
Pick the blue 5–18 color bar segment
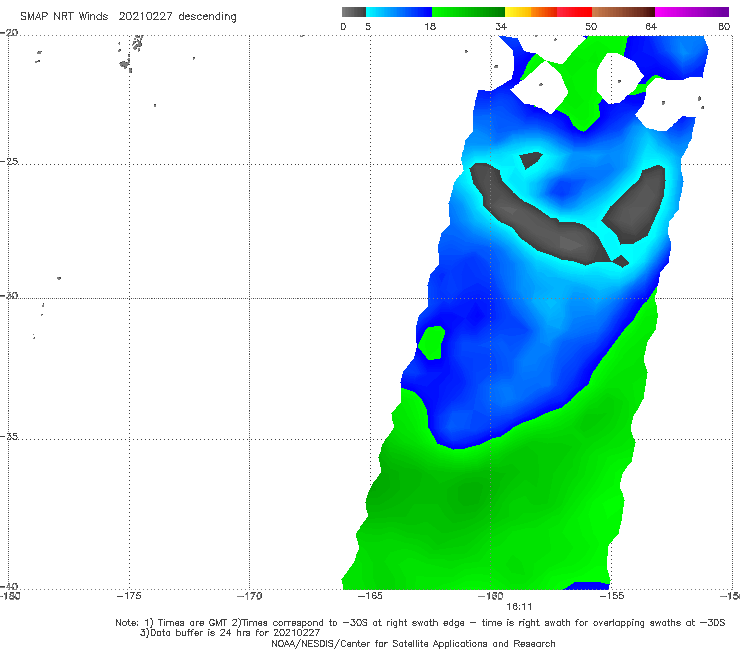pos(399,12)
